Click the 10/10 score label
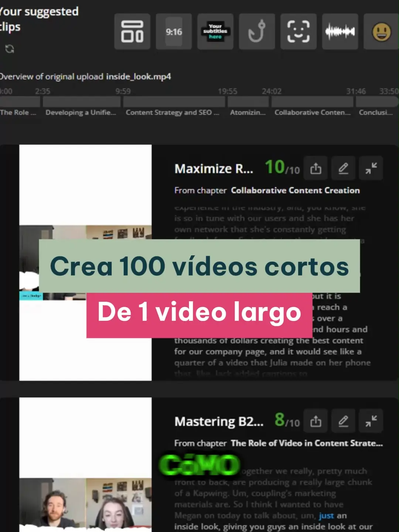 tap(282, 167)
